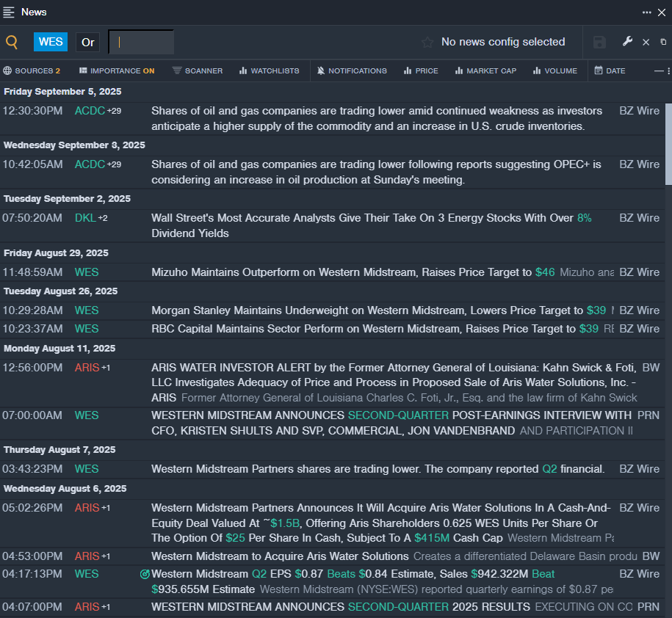Open the Mizuho Maintains Outperform headline
This screenshot has width=672, height=618.
tap(341, 272)
